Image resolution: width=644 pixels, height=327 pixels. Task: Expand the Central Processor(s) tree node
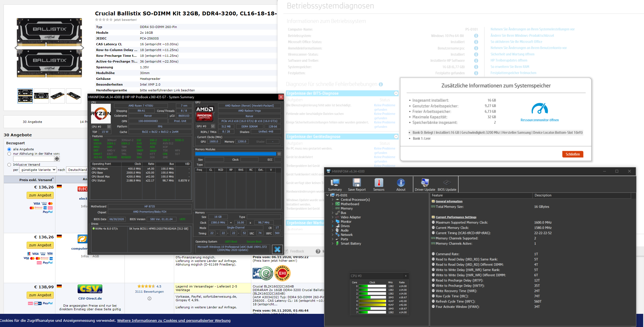tap(333, 200)
